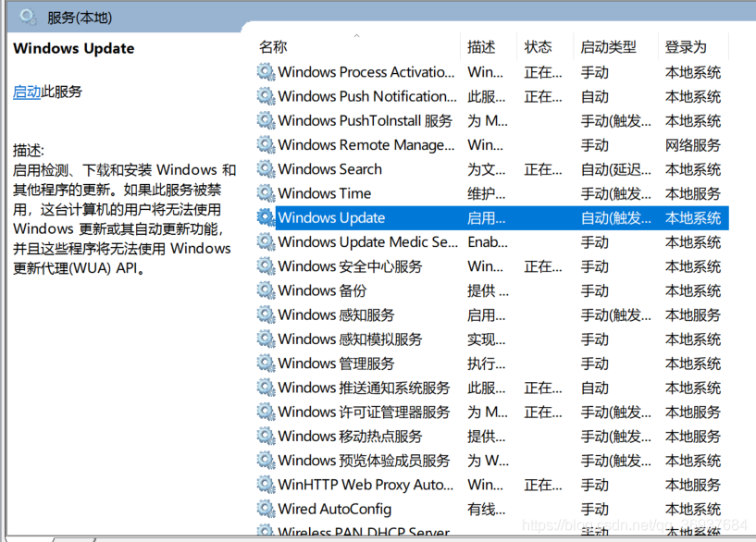Select Windows 备份 service name
756x542 pixels.
click(x=322, y=290)
